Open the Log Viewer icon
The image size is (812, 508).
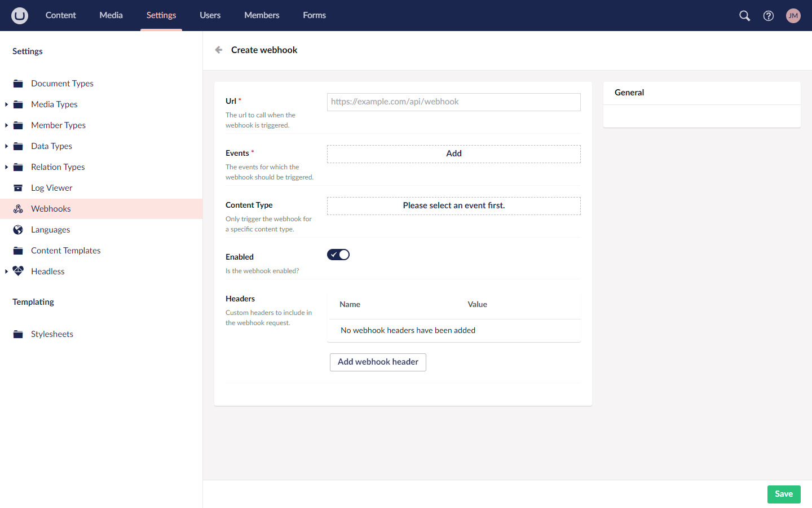point(19,187)
